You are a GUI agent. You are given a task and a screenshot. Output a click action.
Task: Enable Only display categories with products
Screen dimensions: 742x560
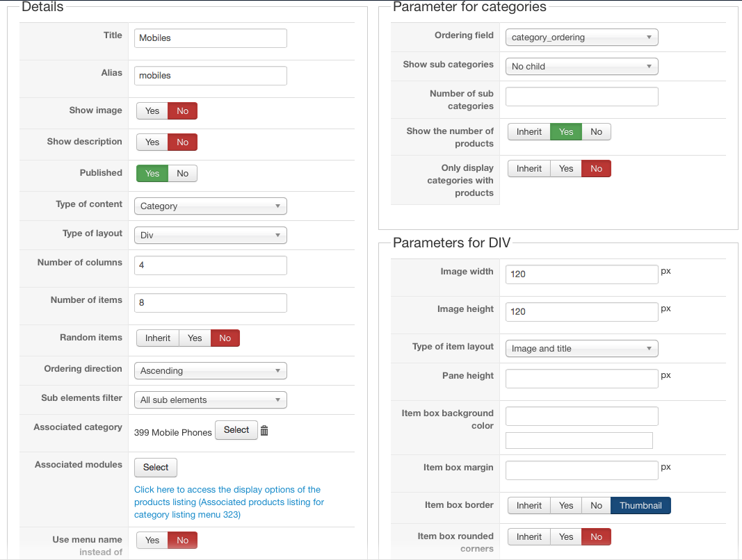click(566, 169)
